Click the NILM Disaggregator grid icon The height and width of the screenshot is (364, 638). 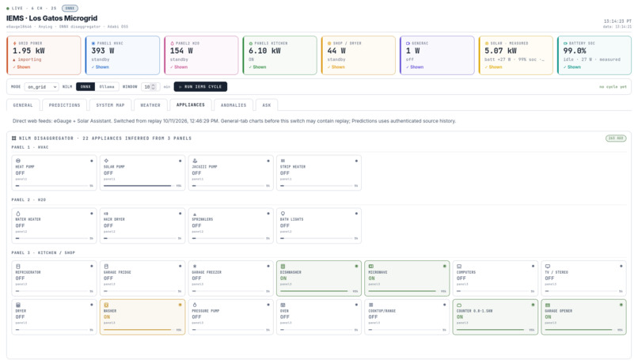[x=13, y=138]
